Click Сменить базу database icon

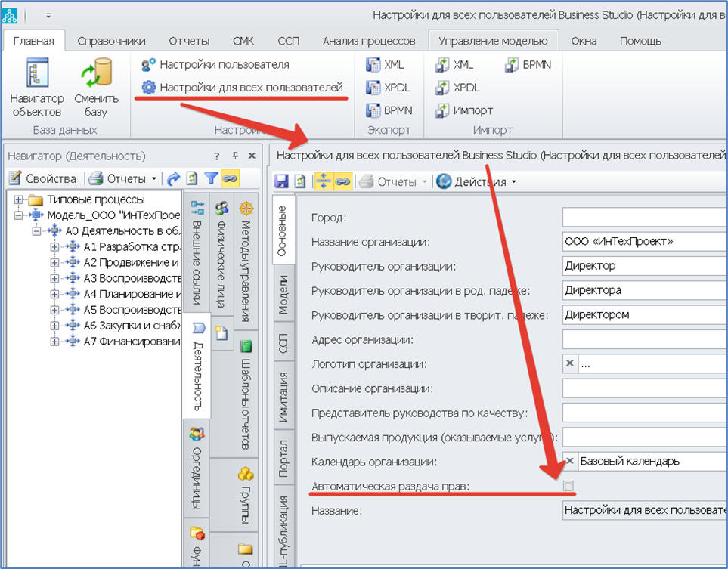(x=96, y=90)
